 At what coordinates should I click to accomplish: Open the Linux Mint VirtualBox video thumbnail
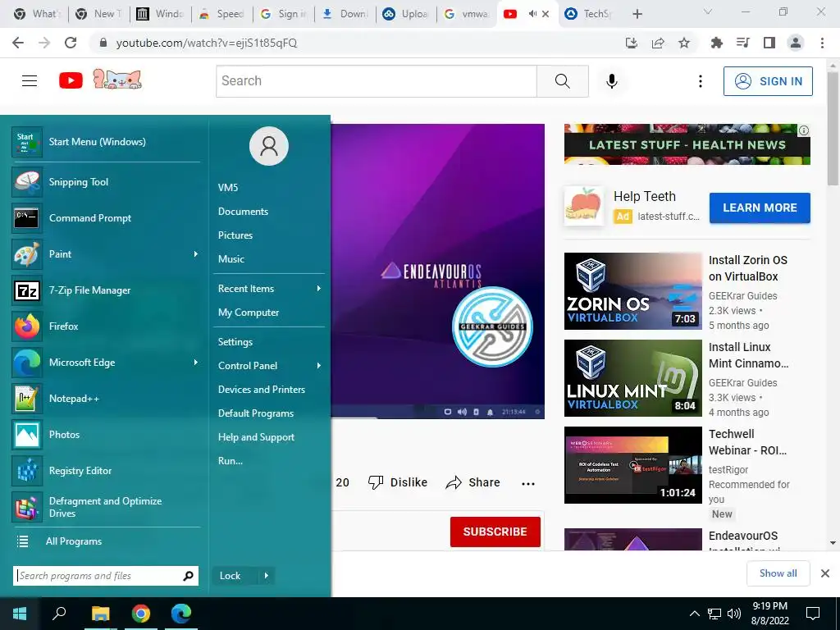(x=632, y=378)
